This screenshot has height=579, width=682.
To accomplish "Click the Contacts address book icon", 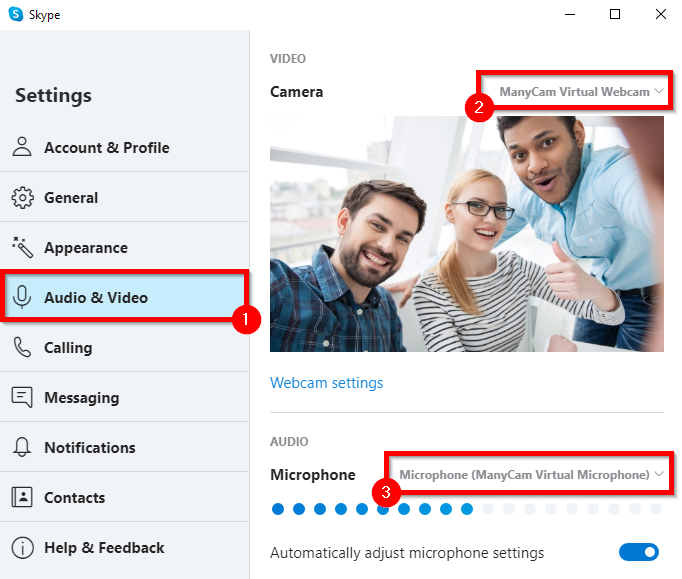I will [22, 497].
